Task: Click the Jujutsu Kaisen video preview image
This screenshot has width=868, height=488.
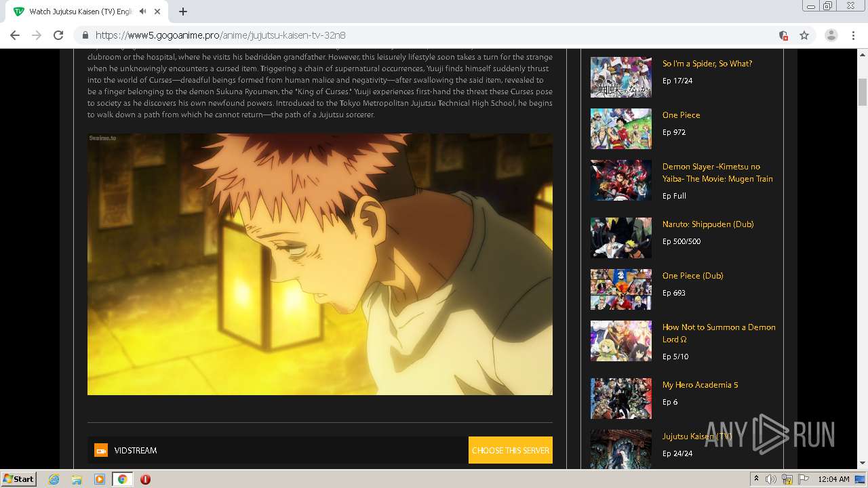Action: click(x=320, y=264)
